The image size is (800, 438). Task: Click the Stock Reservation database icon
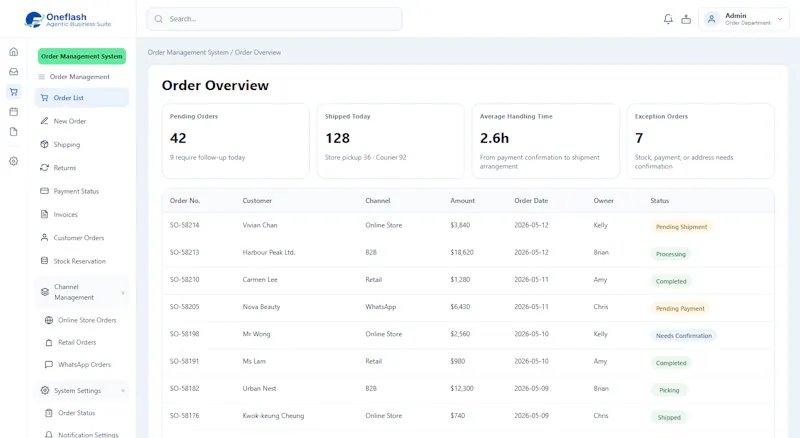pos(44,261)
